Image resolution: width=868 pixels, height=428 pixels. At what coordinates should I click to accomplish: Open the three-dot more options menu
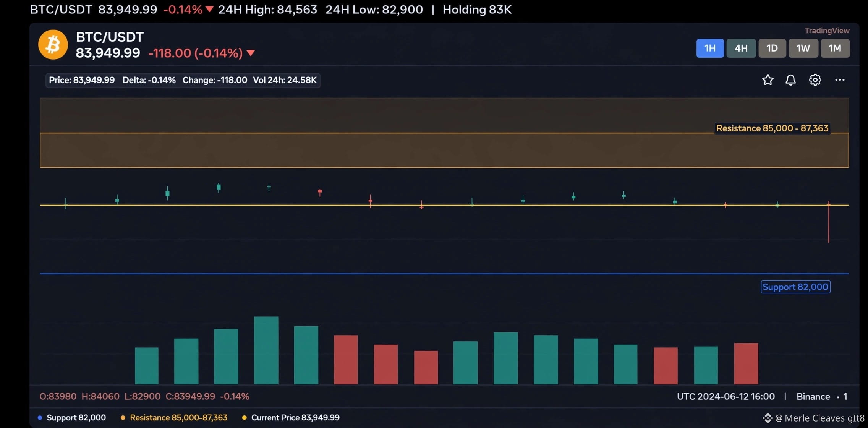click(x=840, y=80)
